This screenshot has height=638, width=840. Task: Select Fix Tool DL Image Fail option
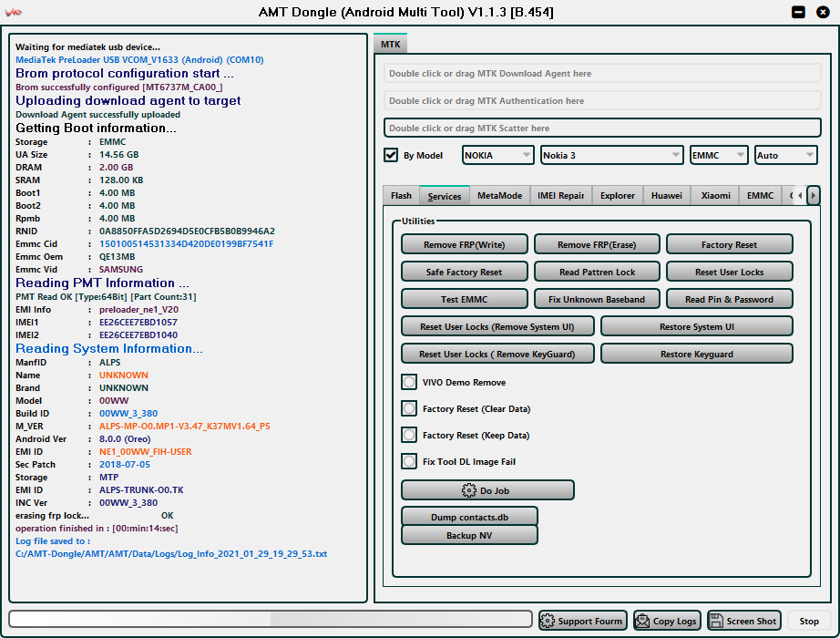pyautogui.click(x=409, y=461)
